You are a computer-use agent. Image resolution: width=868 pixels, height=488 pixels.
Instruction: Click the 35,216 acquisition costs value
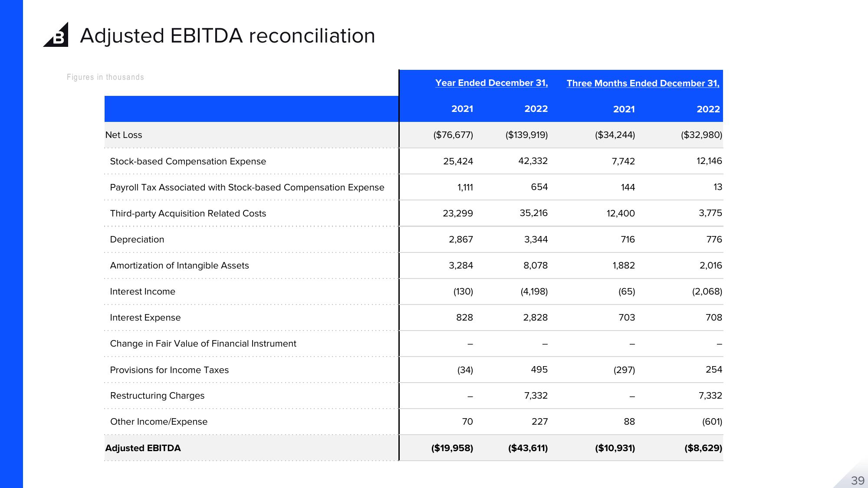pos(533,213)
